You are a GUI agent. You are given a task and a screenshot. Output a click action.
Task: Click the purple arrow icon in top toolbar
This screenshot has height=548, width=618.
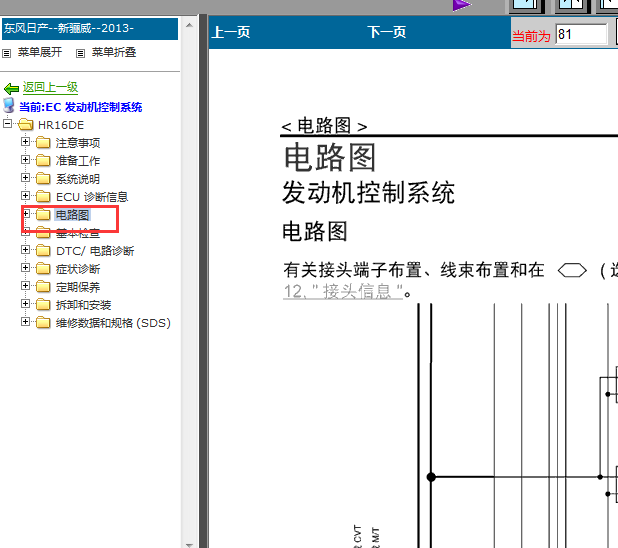coord(462,5)
